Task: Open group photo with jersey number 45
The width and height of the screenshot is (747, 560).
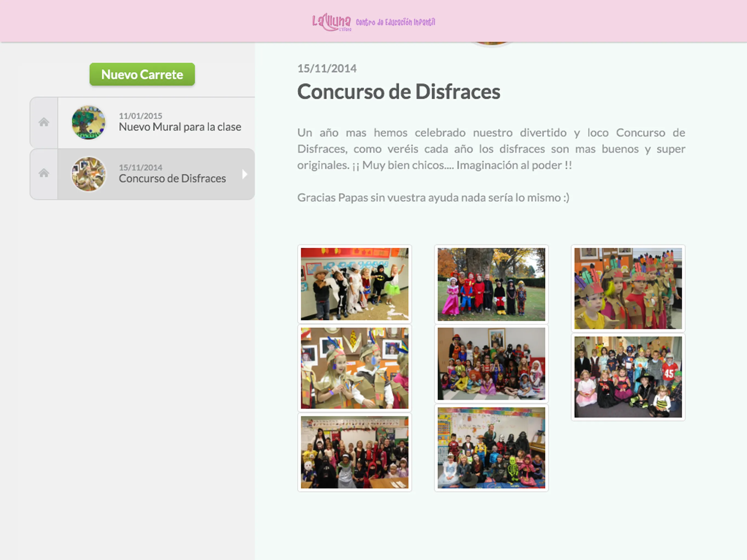Action: pyautogui.click(x=628, y=377)
